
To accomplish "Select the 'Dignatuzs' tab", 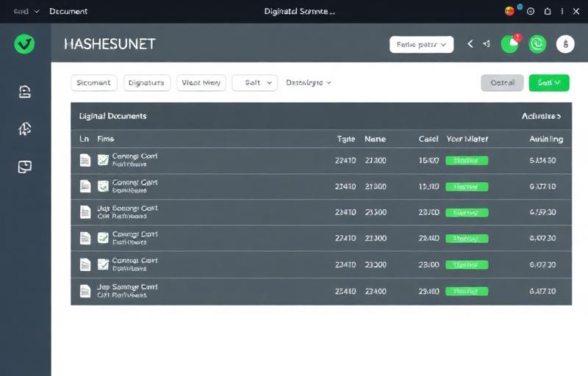I will pyautogui.click(x=146, y=83).
